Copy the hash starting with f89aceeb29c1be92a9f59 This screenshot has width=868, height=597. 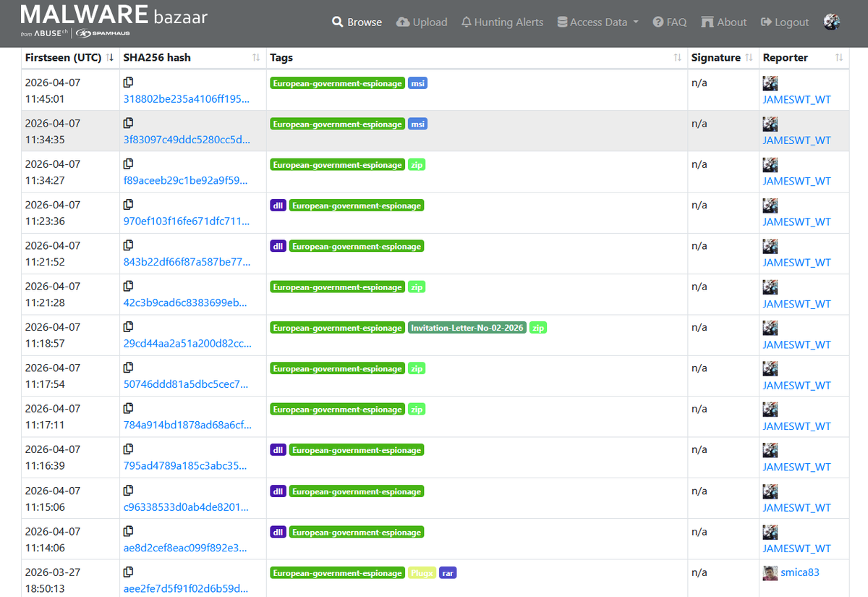pyautogui.click(x=128, y=164)
